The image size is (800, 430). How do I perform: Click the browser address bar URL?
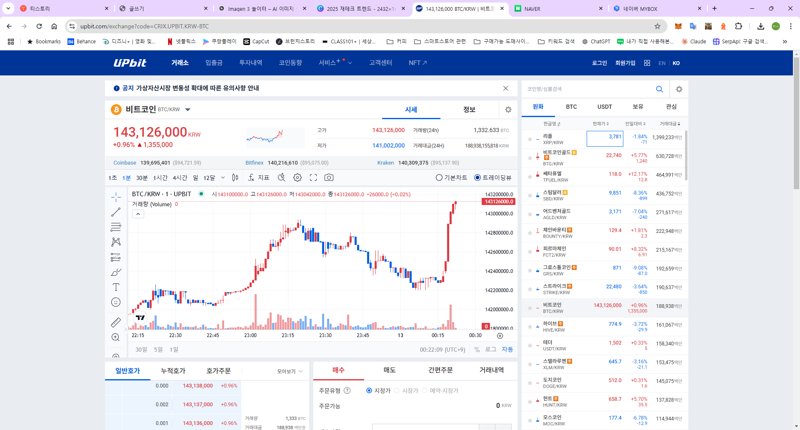[x=144, y=26]
